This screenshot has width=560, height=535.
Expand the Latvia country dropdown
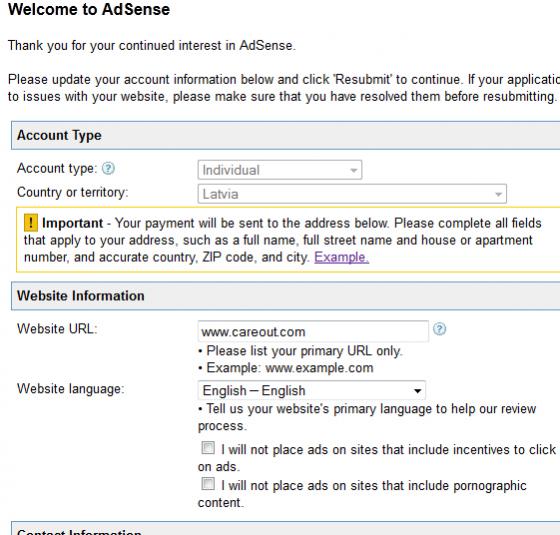(352, 194)
